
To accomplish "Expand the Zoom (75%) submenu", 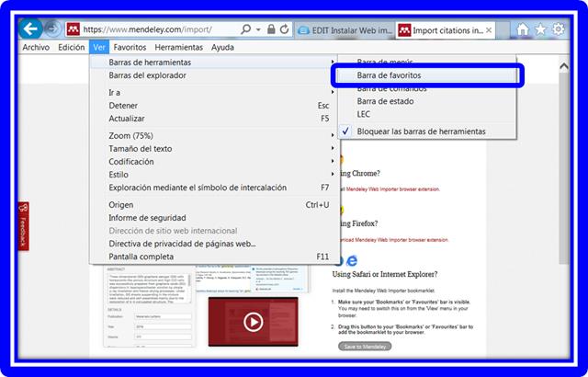I will click(x=214, y=135).
